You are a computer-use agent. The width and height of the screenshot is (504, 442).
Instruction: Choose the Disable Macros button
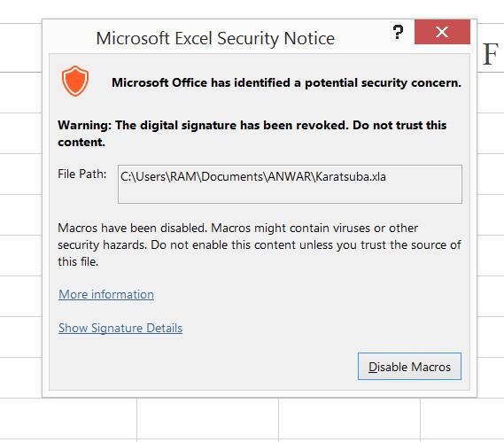point(409,367)
